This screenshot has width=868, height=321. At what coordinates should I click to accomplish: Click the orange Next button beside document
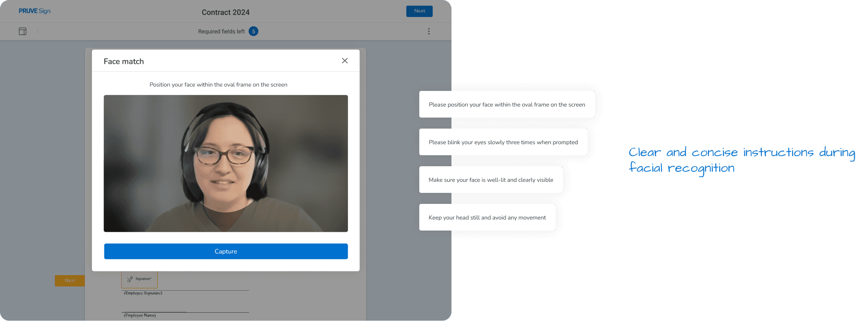[70, 281]
